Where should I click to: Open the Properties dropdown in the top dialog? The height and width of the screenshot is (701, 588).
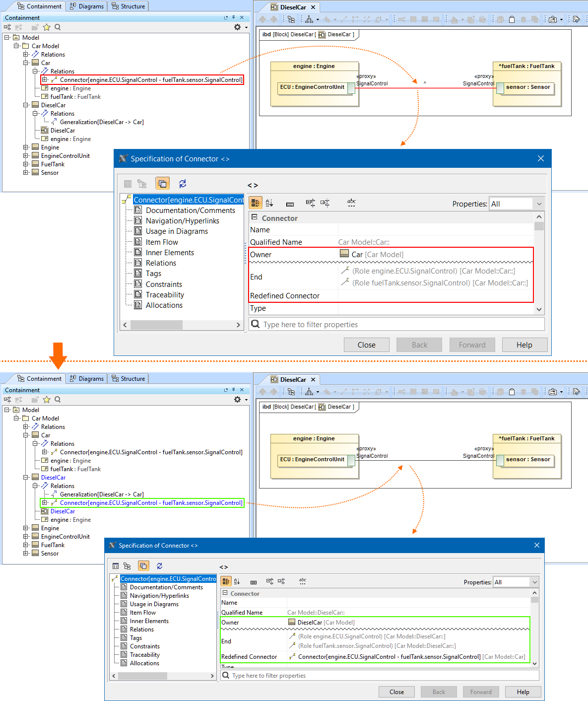click(539, 204)
